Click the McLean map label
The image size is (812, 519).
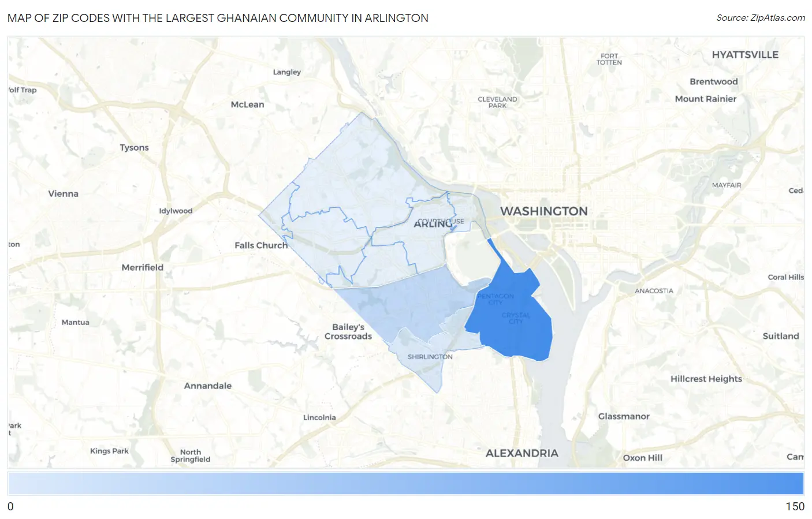(247, 104)
